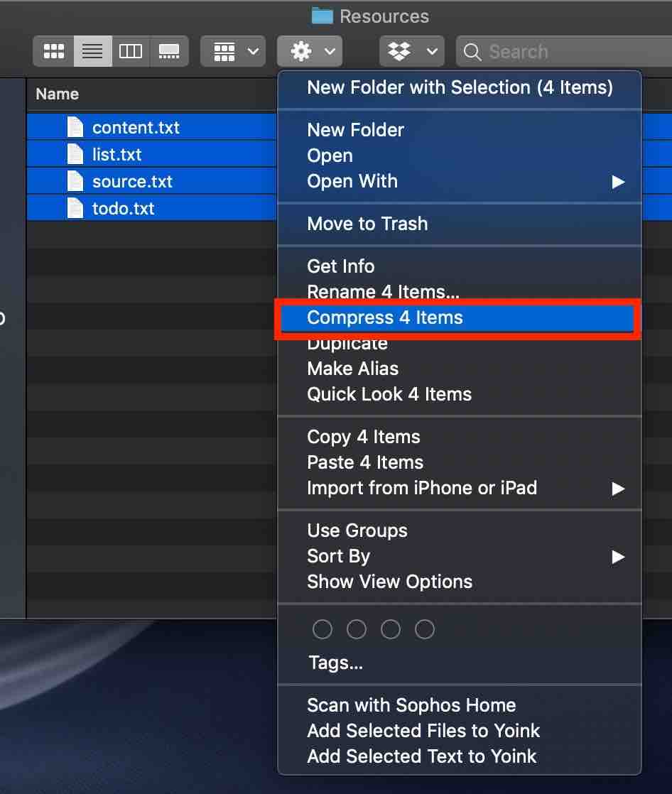Click the Name column header
This screenshot has height=794, width=672.
tap(58, 94)
